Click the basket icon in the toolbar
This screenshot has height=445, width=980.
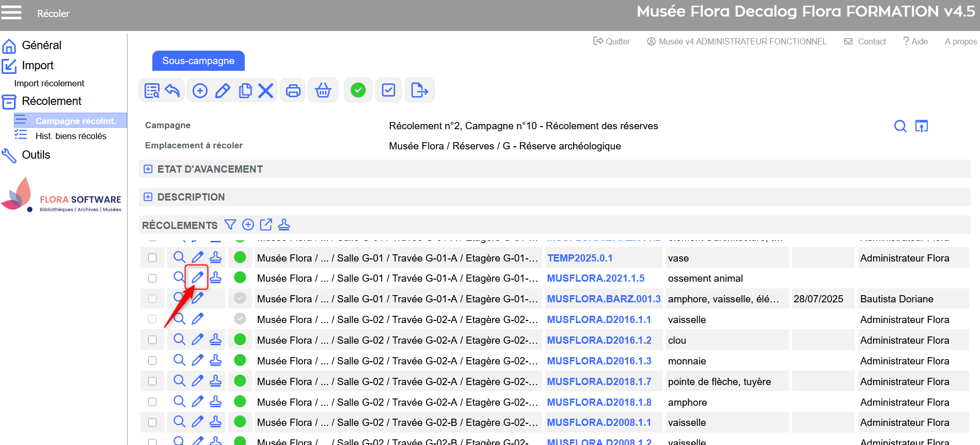click(323, 90)
